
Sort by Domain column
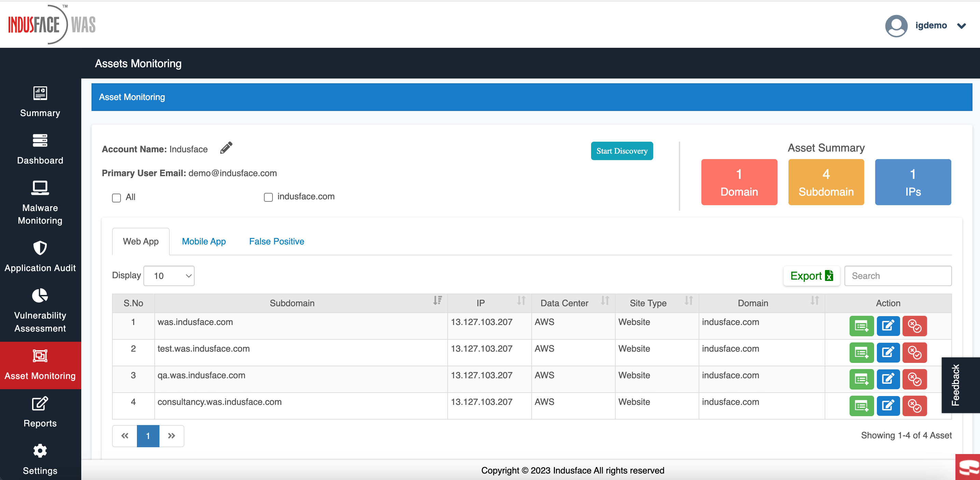point(814,301)
